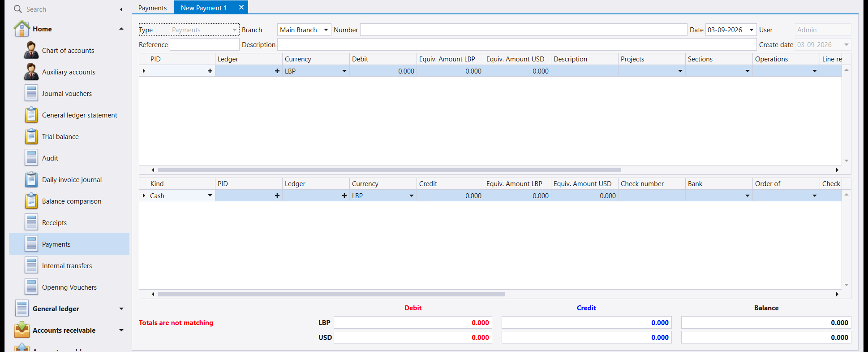868x352 pixels.
Task: Open Receipts icon in sidebar
Action: [31, 222]
